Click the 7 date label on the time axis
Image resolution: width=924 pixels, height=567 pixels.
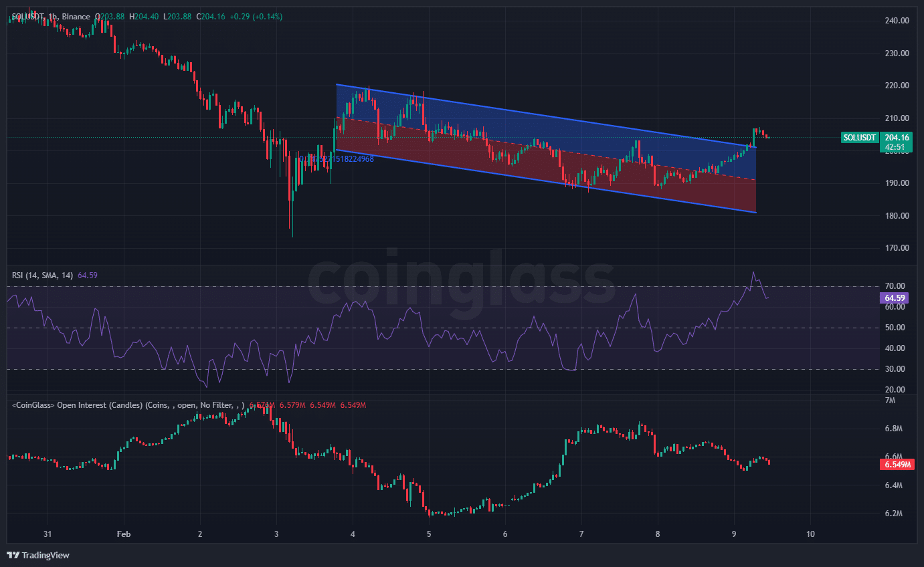[x=581, y=535]
